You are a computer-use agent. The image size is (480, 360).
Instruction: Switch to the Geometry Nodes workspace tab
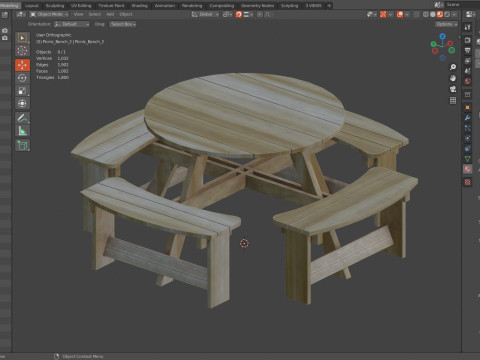point(257,6)
